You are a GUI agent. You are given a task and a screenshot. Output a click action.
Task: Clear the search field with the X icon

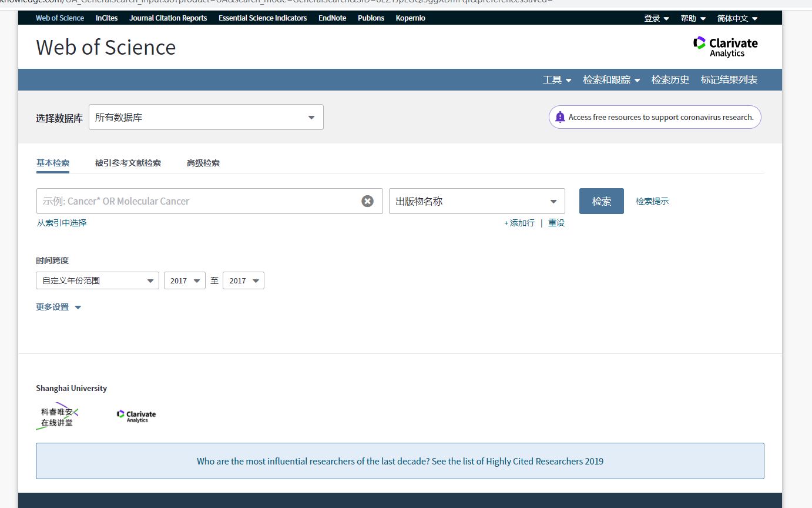[367, 201]
